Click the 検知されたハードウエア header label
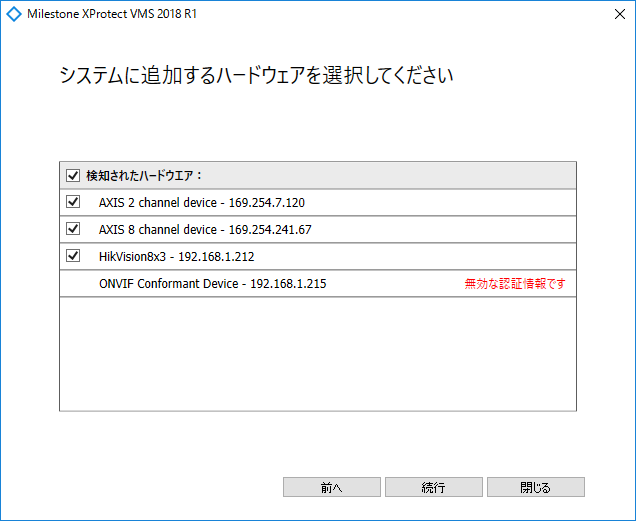This screenshot has width=636, height=521. coord(144,176)
